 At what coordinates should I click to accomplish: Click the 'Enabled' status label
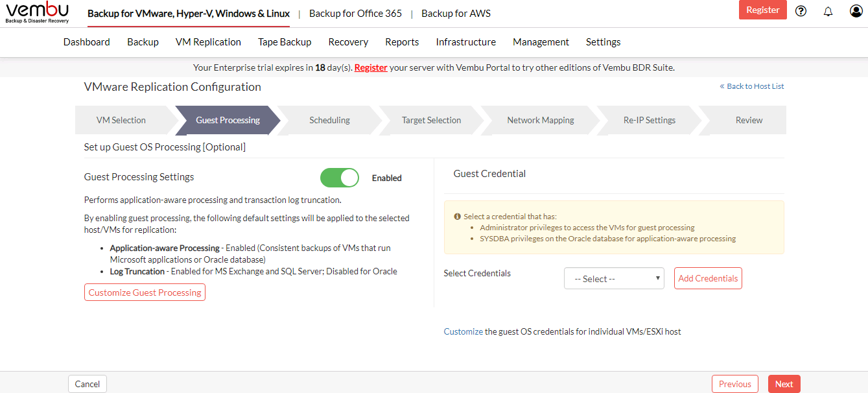(x=387, y=178)
